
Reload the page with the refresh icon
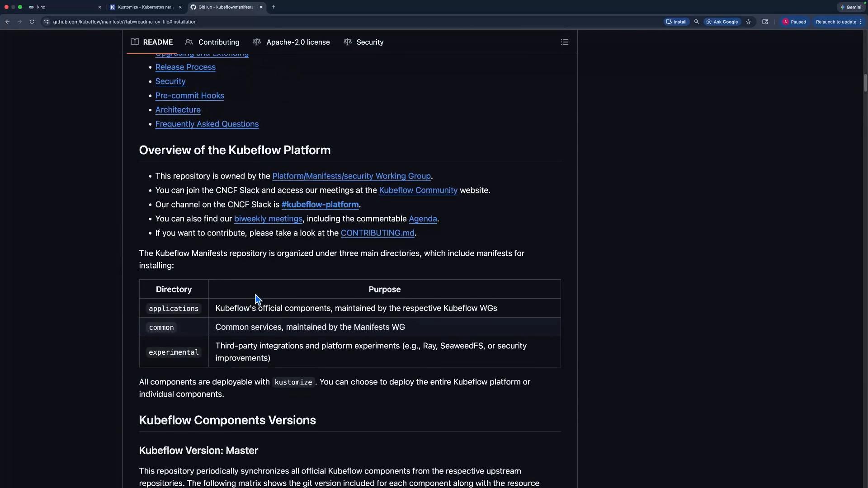[32, 22]
